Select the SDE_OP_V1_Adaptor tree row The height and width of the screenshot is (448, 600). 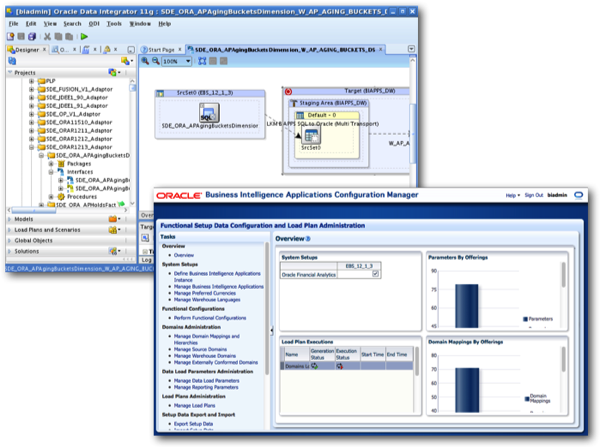click(73, 114)
